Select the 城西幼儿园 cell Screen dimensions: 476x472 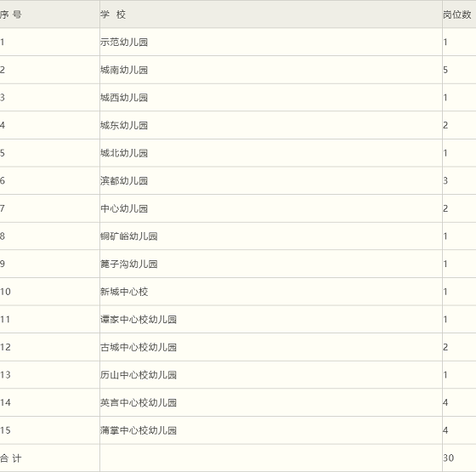[271, 98]
